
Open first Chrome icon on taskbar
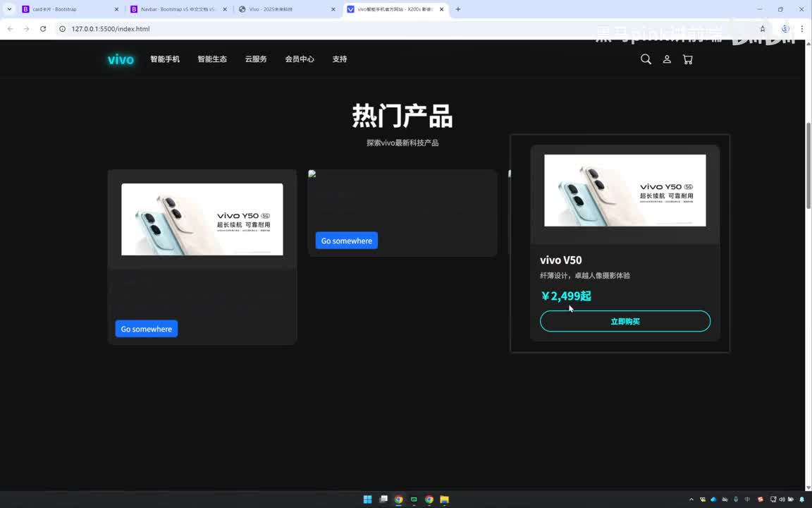[x=398, y=500]
